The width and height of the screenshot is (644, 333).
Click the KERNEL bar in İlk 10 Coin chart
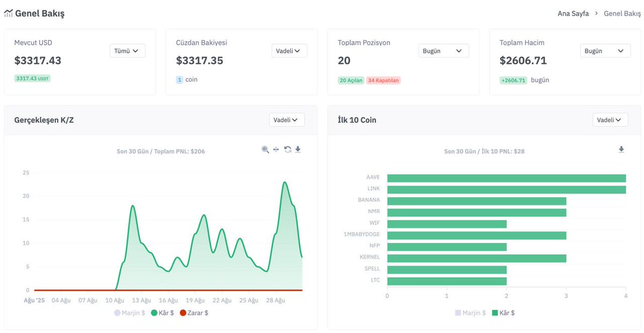pos(477,258)
